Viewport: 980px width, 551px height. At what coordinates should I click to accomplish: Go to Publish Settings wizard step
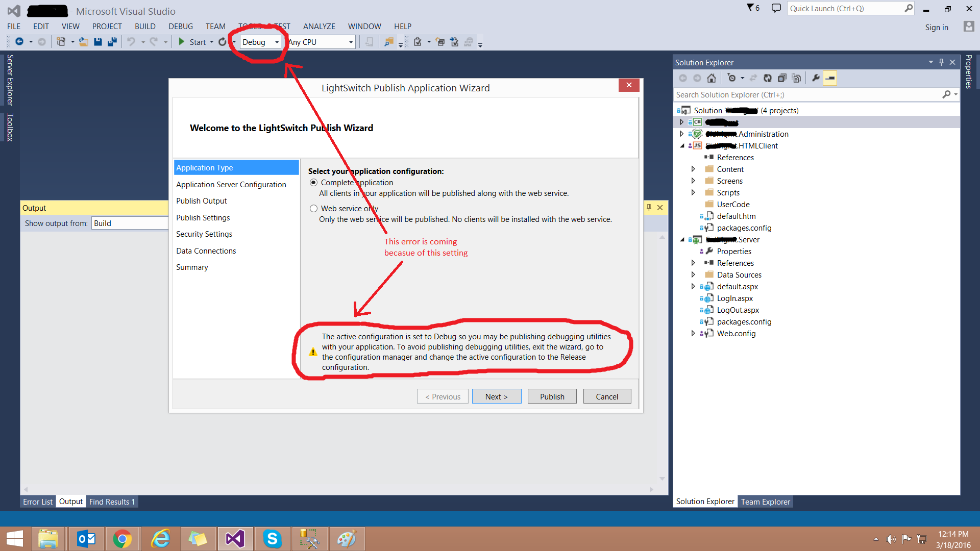coord(203,217)
